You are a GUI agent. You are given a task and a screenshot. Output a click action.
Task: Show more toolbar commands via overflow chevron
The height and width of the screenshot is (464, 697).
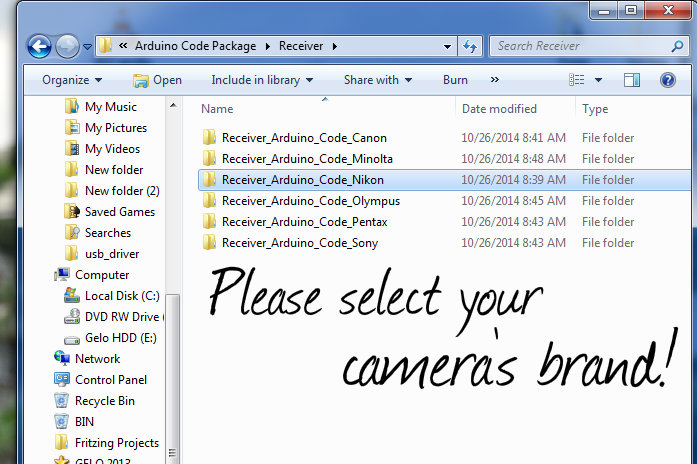495,80
